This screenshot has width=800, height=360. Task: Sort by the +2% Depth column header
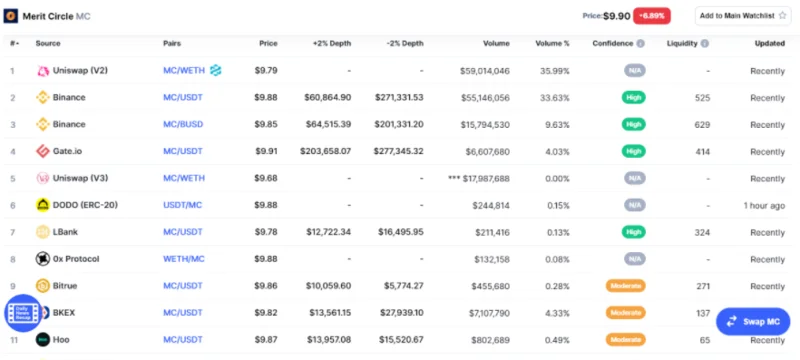click(x=332, y=44)
